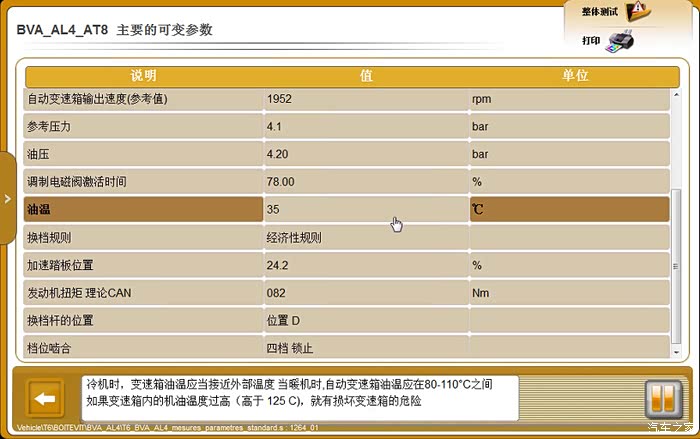Select the 油压 parameter row
The height and width of the screenshot is (439, 700).
tap(143, 154)
